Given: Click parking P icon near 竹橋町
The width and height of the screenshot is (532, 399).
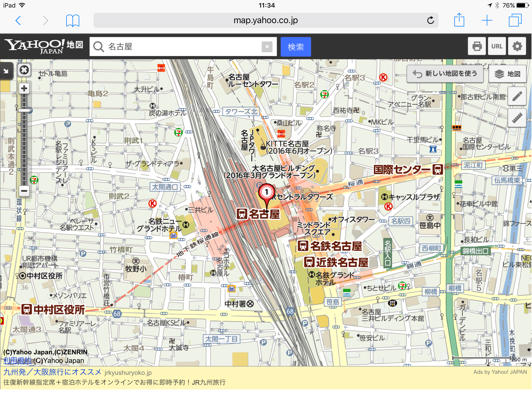Looking at the screenshot, I should [x=83, y=254].
